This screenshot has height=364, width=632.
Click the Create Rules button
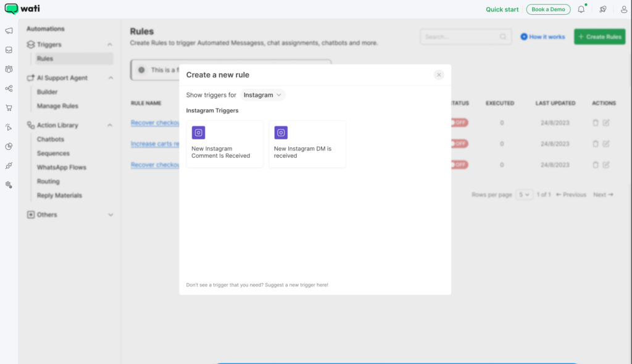coord(599,37)
